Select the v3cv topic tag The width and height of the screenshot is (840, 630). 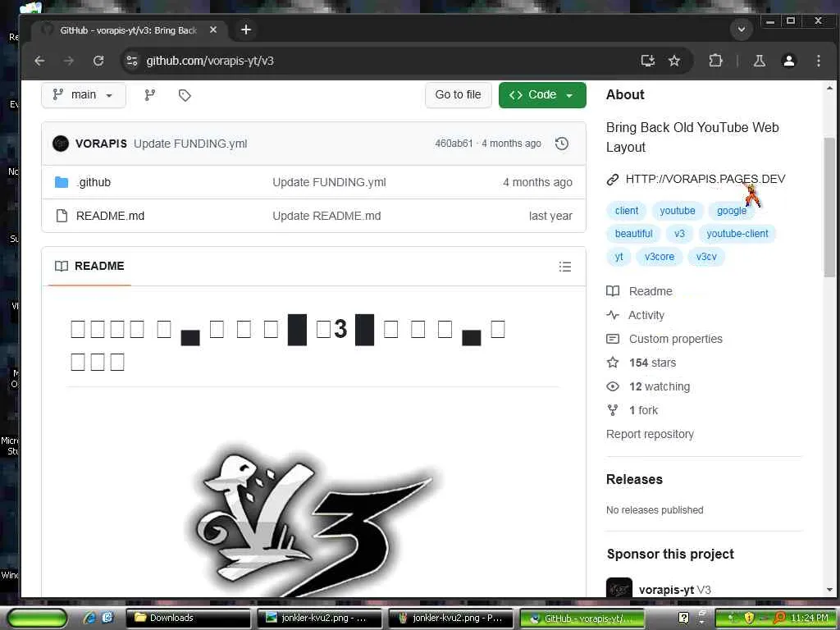tap(706, 257)
